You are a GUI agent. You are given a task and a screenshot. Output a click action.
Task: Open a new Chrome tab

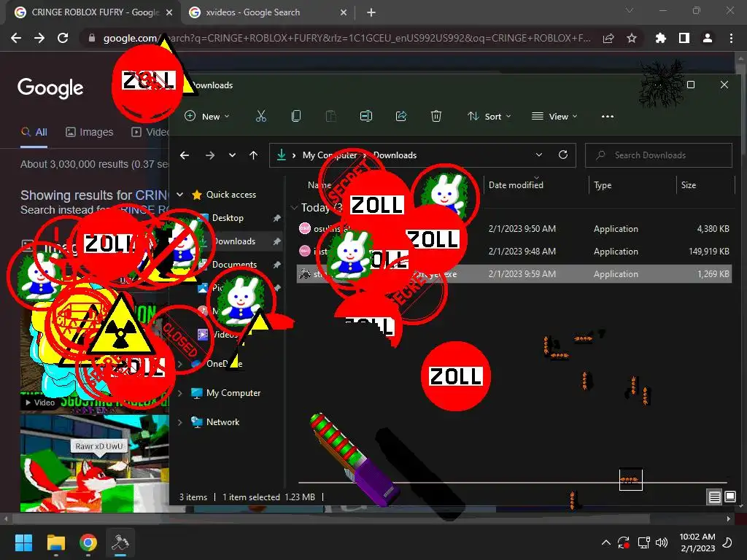point(371,12)
